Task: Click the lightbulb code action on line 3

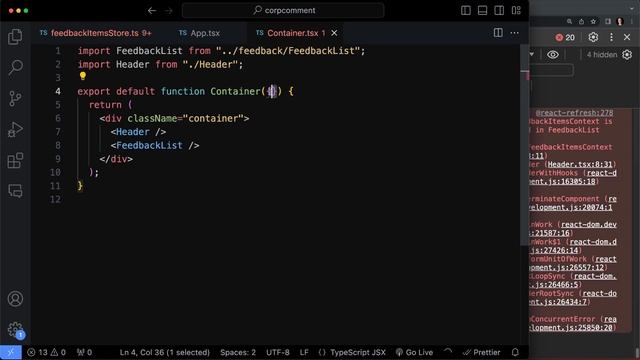Action: coord(83,76)
